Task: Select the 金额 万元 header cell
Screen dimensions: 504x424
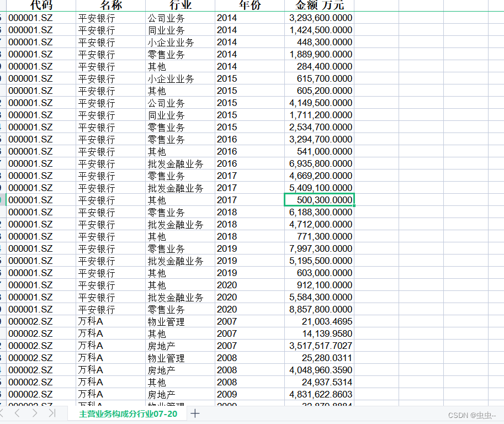Action: point(320,5)
